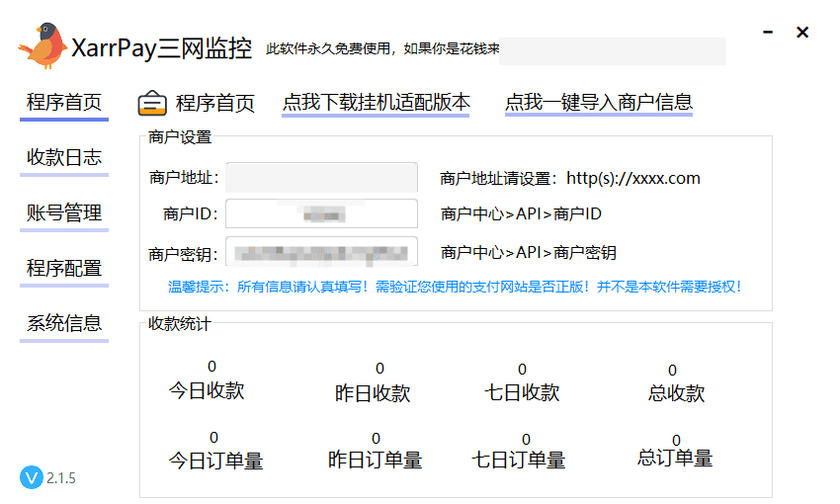This screenshot has height=504, width=840.
Task: Minimize the XarrPay window
Action: pyautogui.click(x=768, y=33)
